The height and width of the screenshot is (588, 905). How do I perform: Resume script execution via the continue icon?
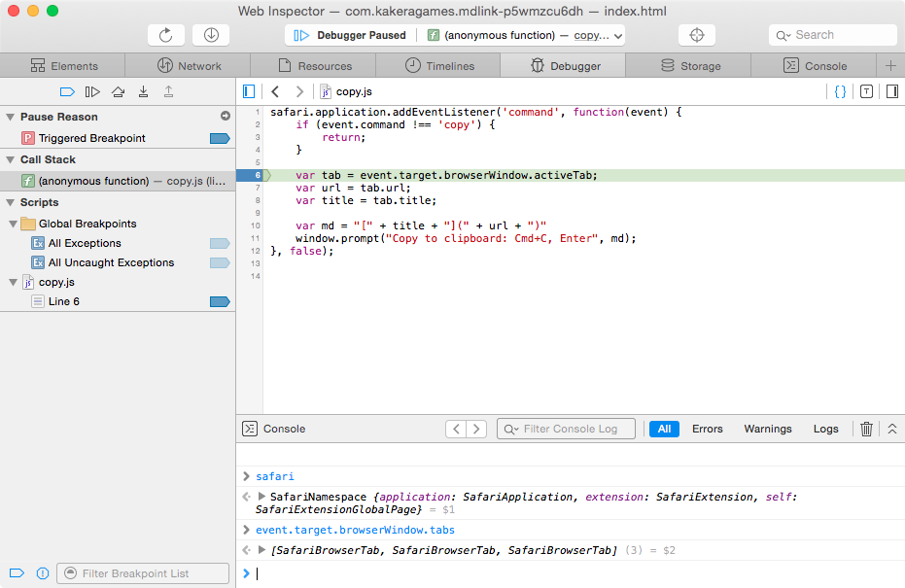coord(90,91)
